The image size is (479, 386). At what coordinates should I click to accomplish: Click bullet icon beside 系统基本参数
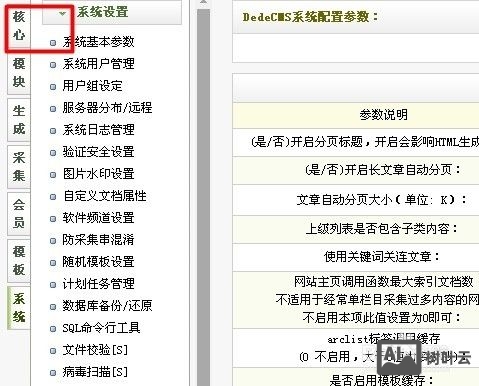click(x=53, y=43)
